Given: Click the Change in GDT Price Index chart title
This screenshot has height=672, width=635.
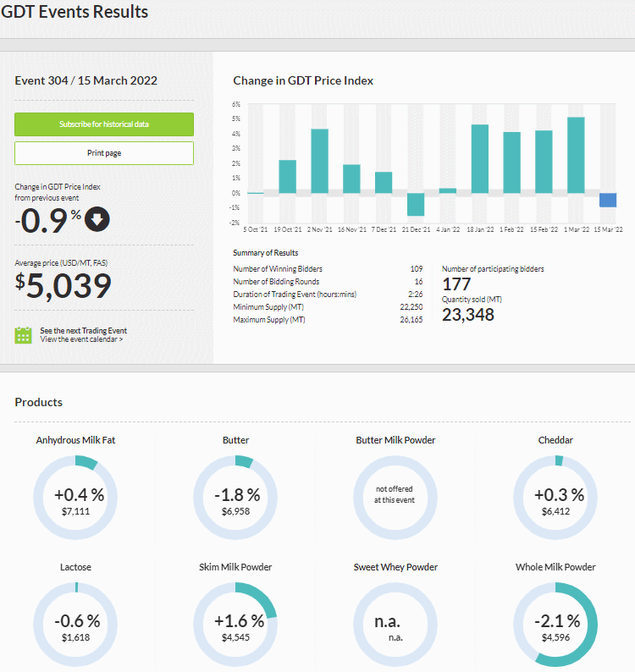Looking at the screenshot, I should [303, 80].
